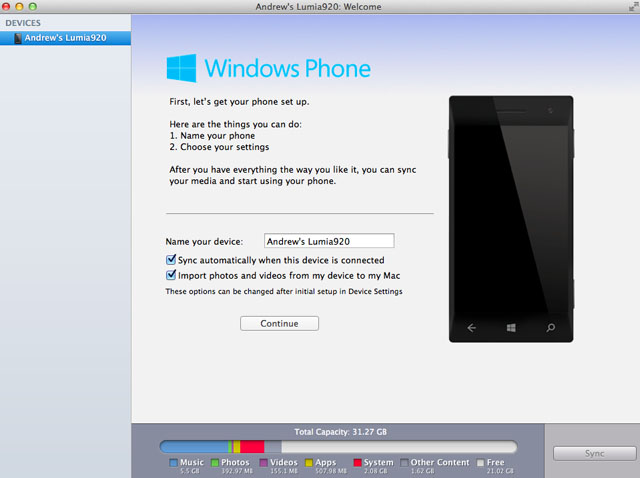This screenshot has width=640, height=478.
Task: Click the phone icon beside Andrew's Lumia920
Action: (18, 38)
